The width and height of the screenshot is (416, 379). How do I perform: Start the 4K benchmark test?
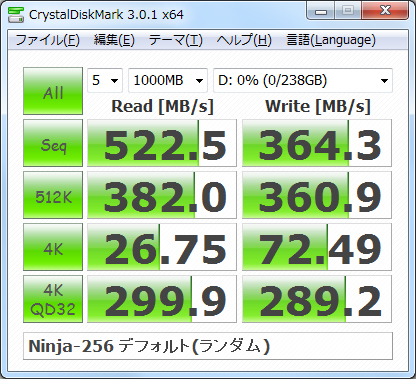pyautogui.click(x=53, y=247)
